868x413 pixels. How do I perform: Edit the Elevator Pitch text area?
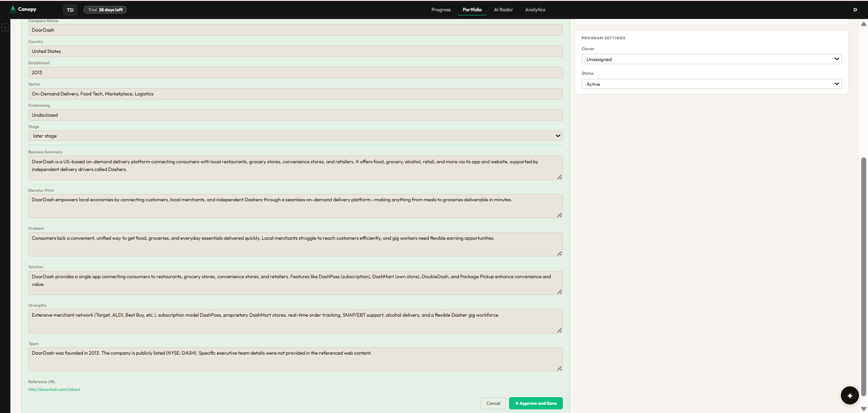coord(295,206)
